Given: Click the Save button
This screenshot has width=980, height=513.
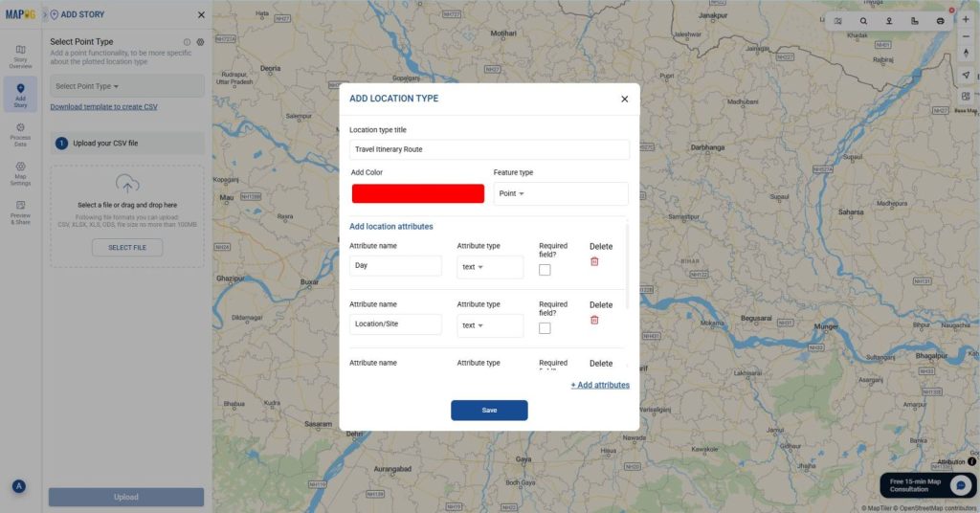Looking at the screenshot, I should (489, 410).
